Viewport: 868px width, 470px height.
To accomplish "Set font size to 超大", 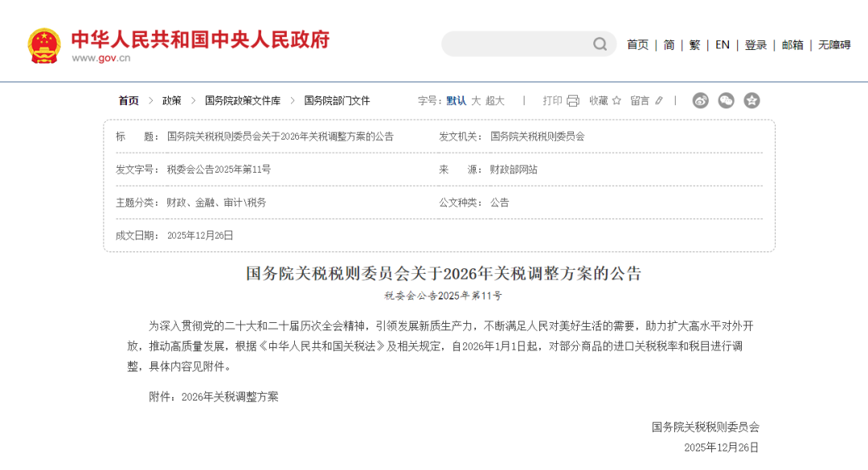I will pos(495,100).
